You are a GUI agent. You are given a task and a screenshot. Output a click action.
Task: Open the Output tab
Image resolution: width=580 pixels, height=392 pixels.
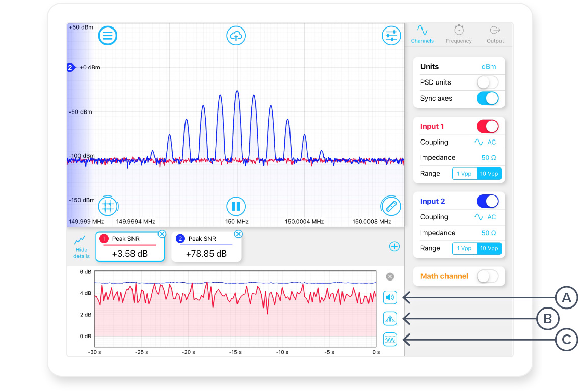click(x=495, y=34)
